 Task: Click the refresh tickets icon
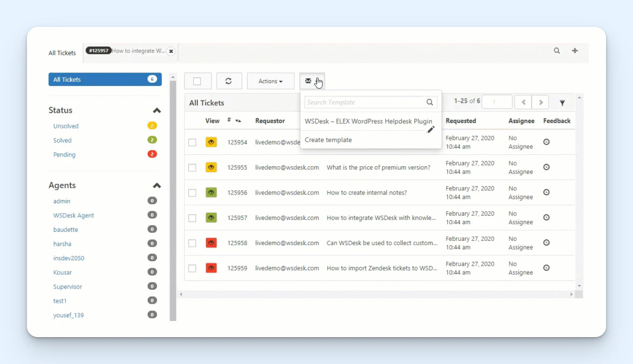(x=229, y=81)
